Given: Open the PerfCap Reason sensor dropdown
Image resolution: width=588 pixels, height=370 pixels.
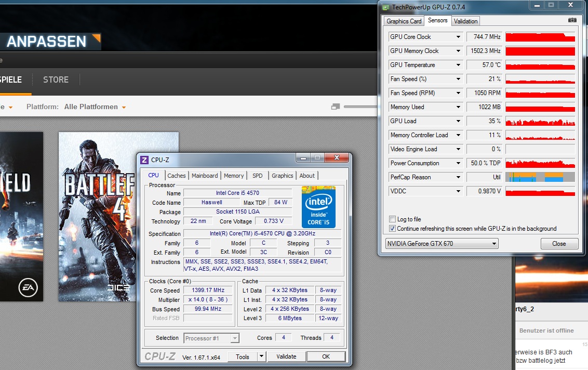Looking at the screenshot, I should pos(458,177).
